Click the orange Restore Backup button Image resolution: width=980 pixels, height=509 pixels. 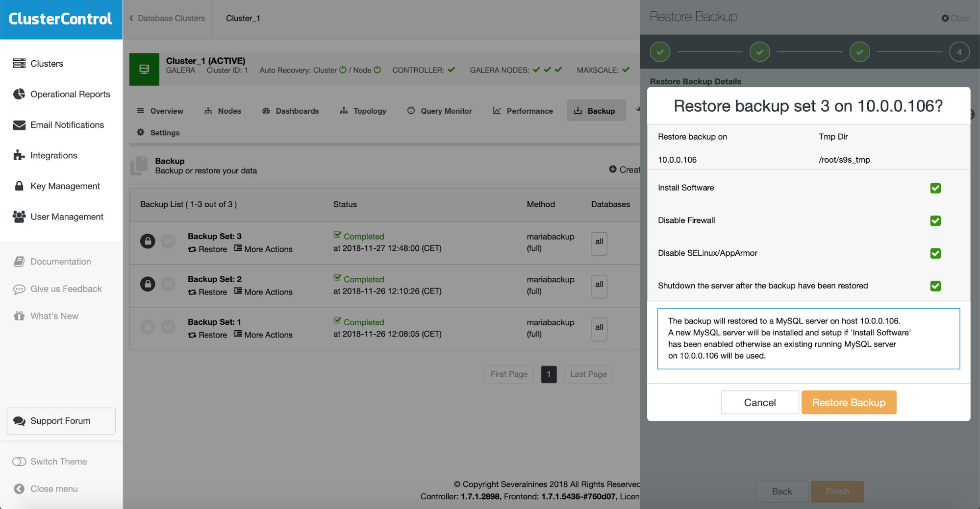pyautogui.click(x=849, y=402)
